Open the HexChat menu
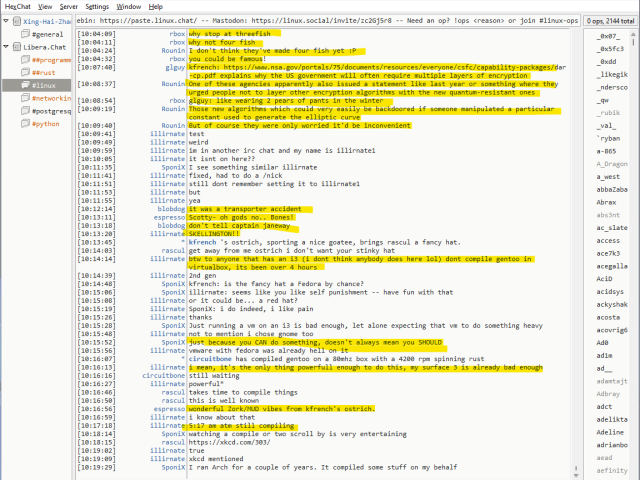The image size is (640, 480). [x=17, y=6]
